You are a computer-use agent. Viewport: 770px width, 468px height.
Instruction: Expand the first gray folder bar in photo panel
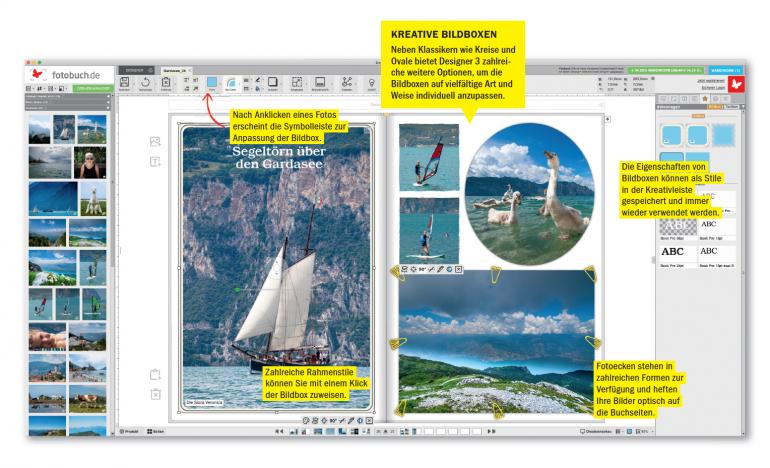click(x=68, y=96)
